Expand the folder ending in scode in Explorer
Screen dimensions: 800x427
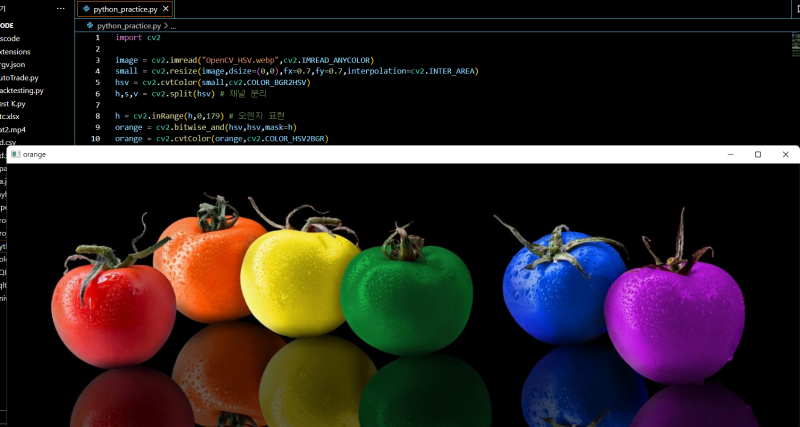[10, 38]
